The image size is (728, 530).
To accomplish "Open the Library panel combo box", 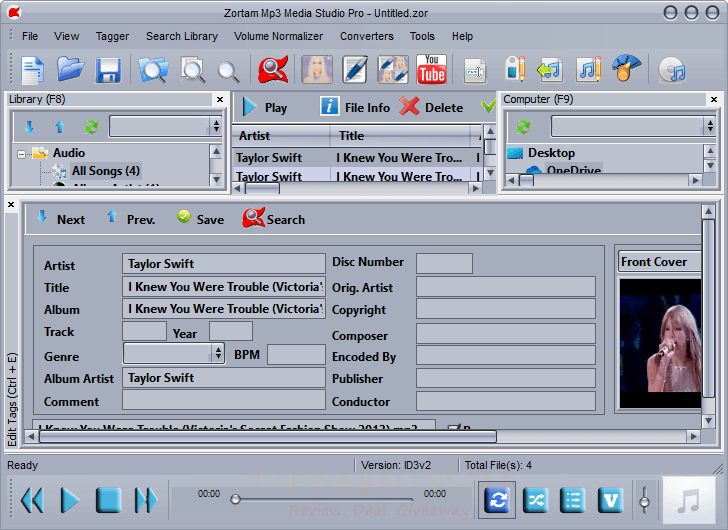I will tap(165, 126).
